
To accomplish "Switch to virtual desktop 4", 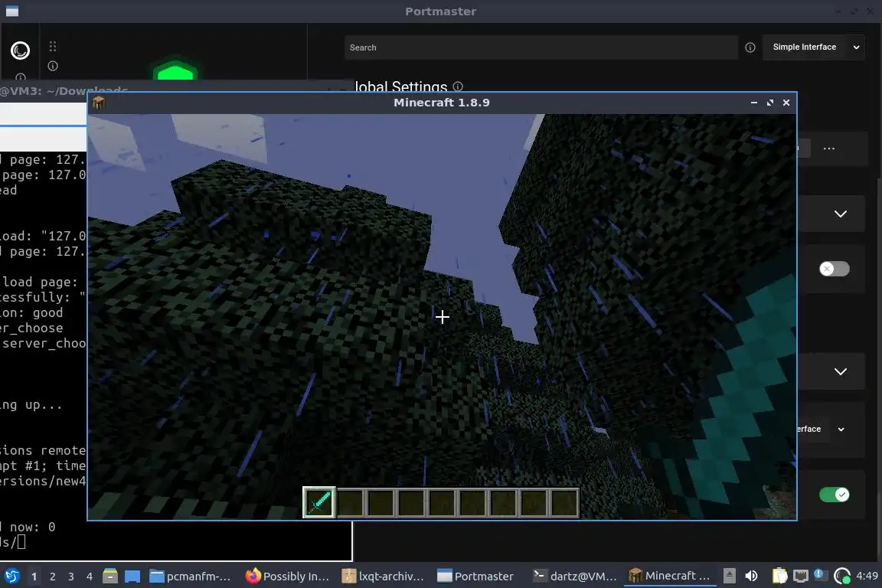I will coord(90,577).
